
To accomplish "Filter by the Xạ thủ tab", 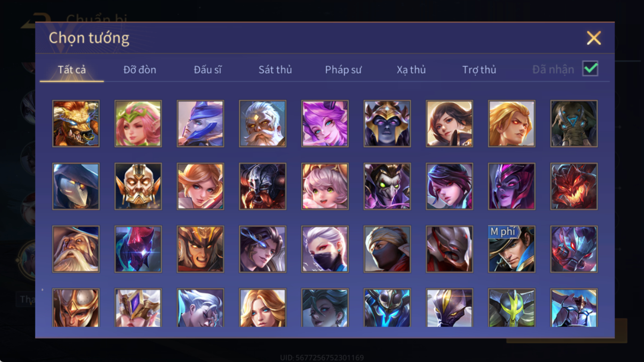I will click(411, 70).
